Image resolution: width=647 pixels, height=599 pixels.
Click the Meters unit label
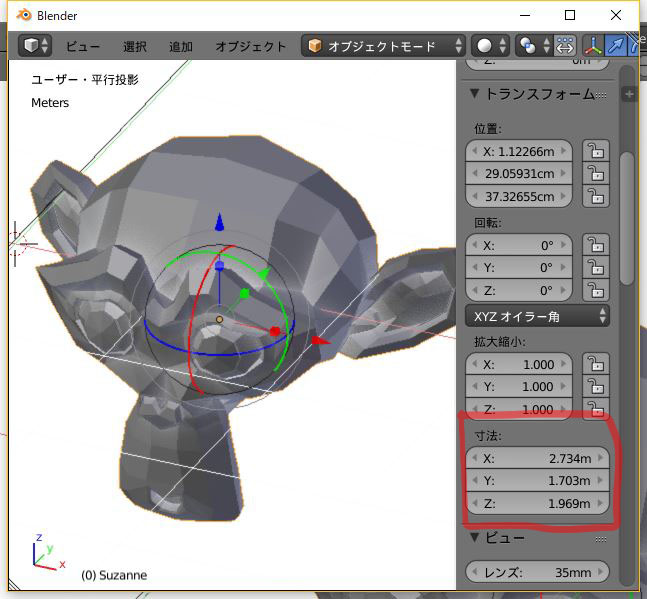coord(50,103)
